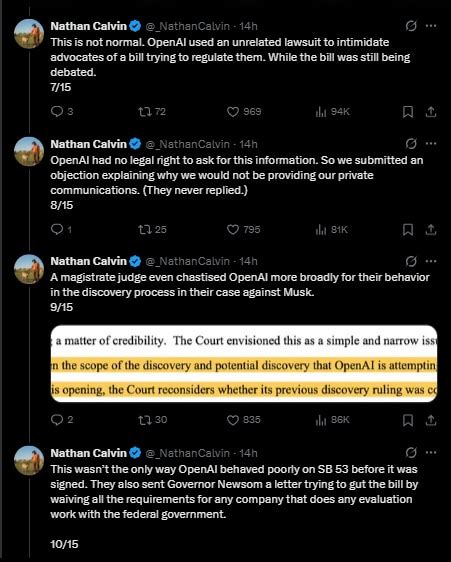Open the Nathan Calvin name on 10/15 tweet
Screen dimensions: 451x562
click(x=89, y=453)
